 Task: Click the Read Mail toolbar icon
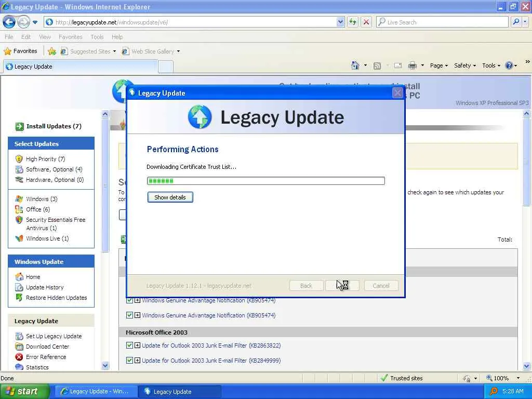click(397, 65)
